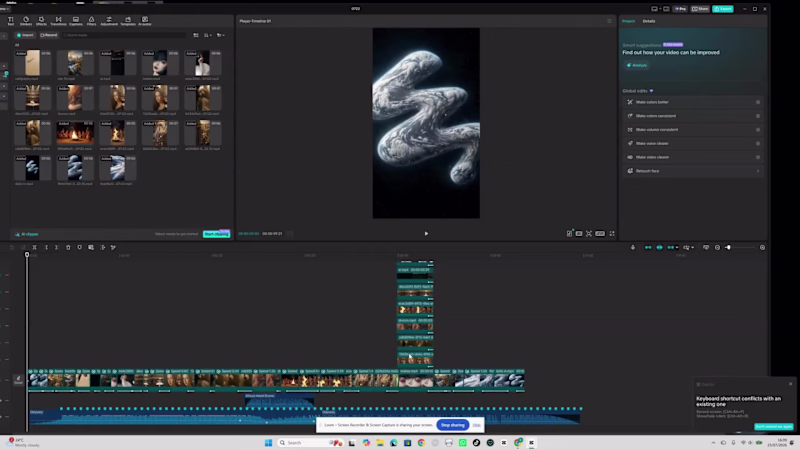
Task: Open the track layout dropdown
Action: pos(688,247)
